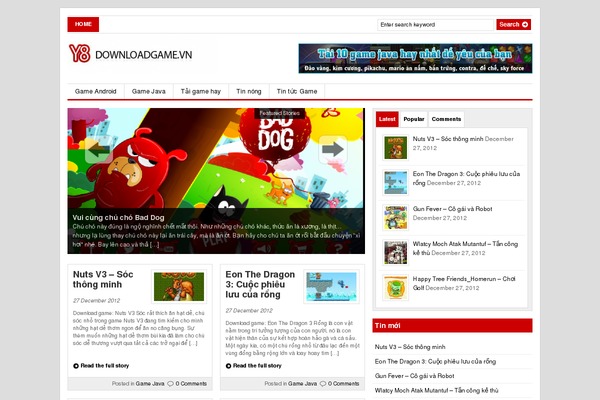600x400 pixels.
Task: Open 0 Comments link for Eon The Dragon
Action: coord(343,384)
